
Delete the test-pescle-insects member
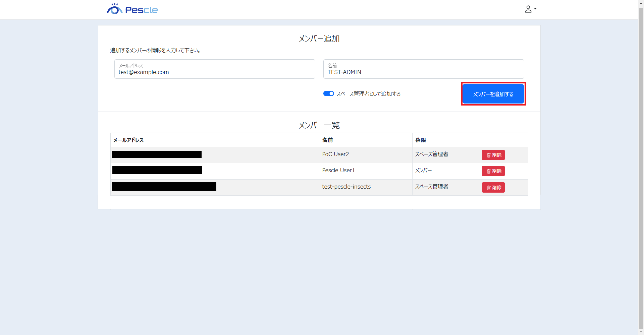pyautogui.click(x=493, y=188)
